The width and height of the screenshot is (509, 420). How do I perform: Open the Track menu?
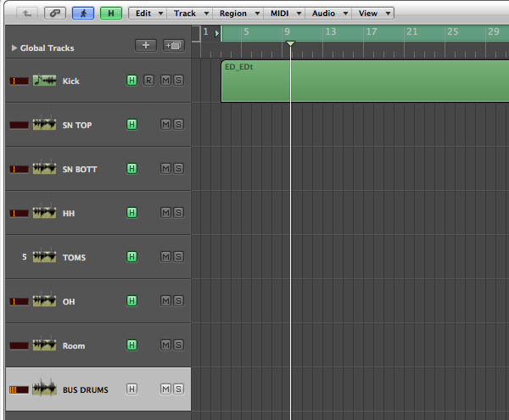tap(189, 14)
